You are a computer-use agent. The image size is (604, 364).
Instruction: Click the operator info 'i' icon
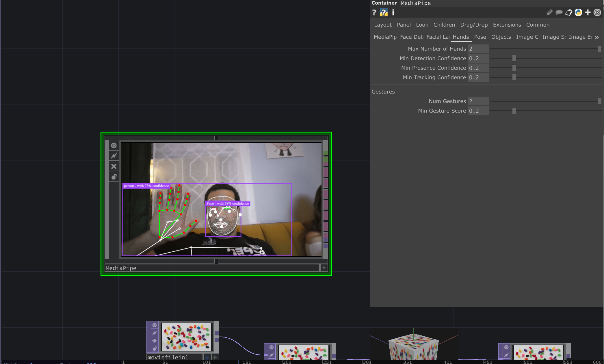(x=393, y=12)
